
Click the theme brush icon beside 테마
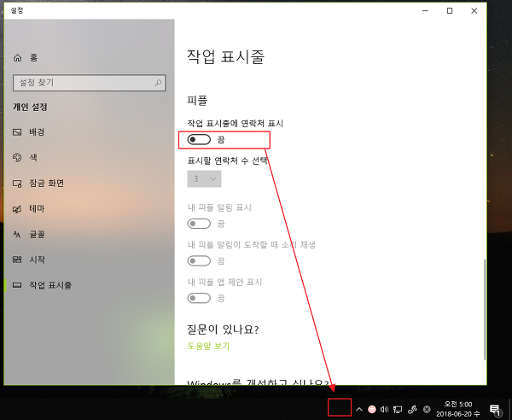(17, 209)
